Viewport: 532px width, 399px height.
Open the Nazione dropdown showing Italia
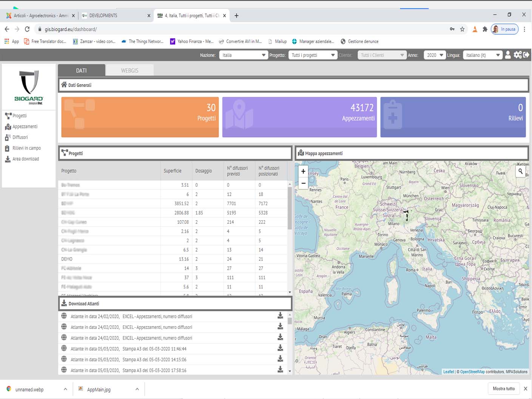pos(244,55)
